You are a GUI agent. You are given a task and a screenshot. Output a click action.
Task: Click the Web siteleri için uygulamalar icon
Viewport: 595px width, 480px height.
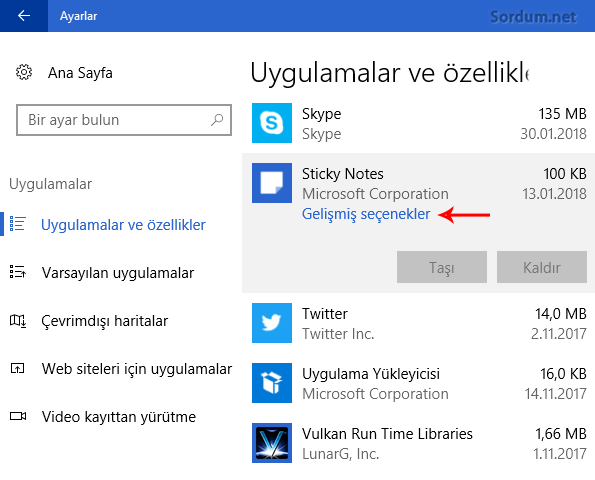pos(17,368)
